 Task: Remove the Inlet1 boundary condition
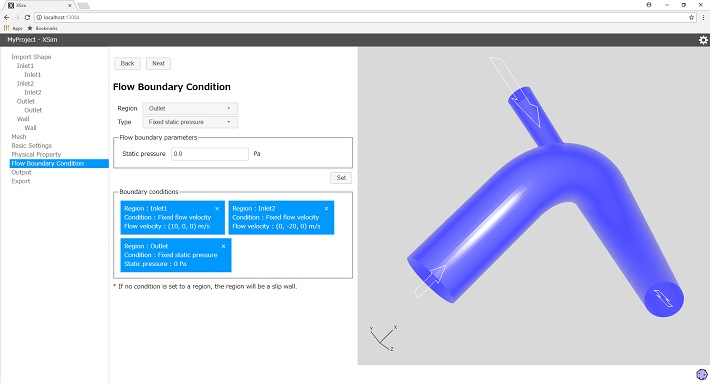[217, 208]
